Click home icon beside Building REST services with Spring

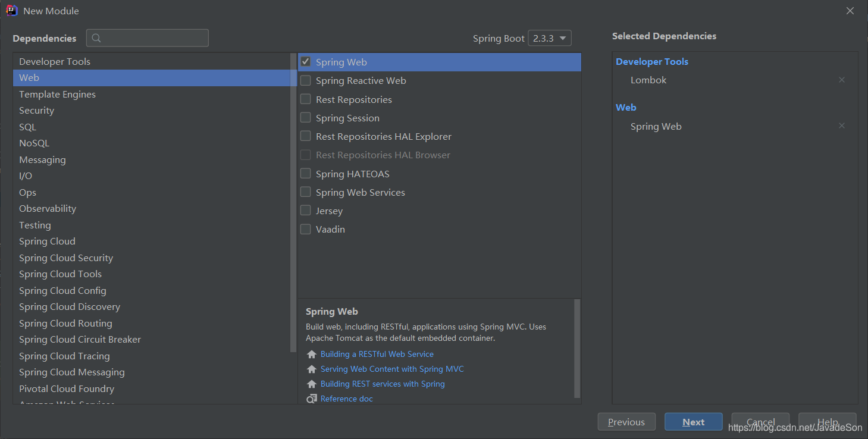(311, 384)
